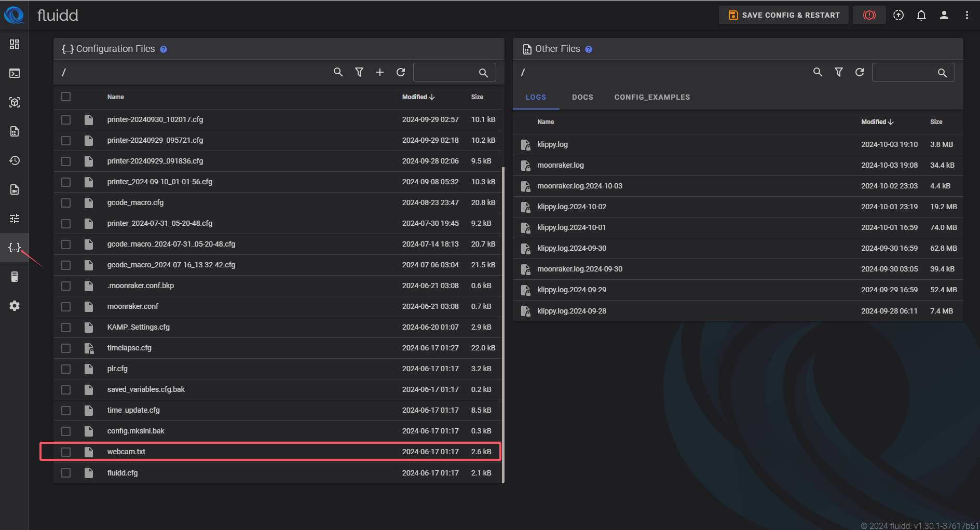This screenshot has width=980, height=530.
Task: Switch to the CONFIG_EXAMPLES tab
Action: pyautogui.click(x=652, y=97)
